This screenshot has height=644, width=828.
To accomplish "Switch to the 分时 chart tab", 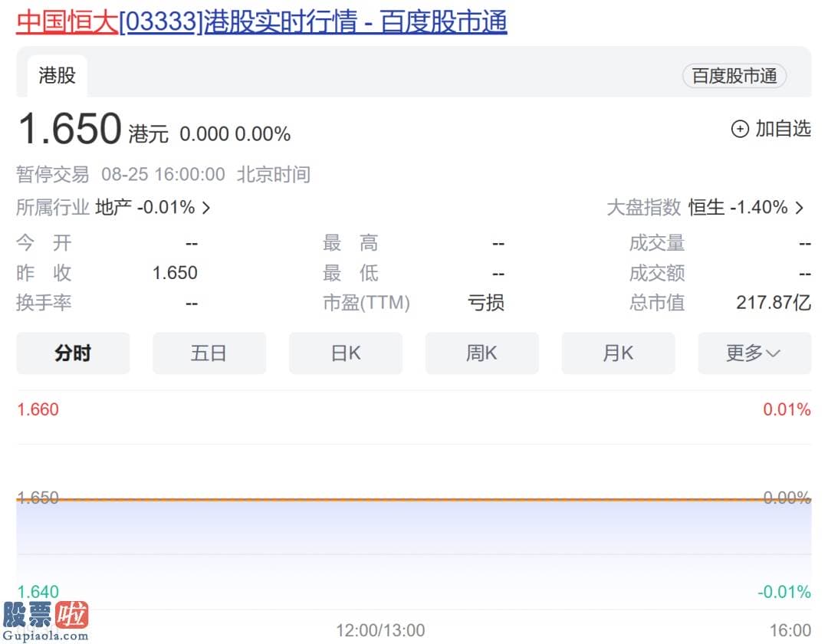I will (x=73, y=353).
